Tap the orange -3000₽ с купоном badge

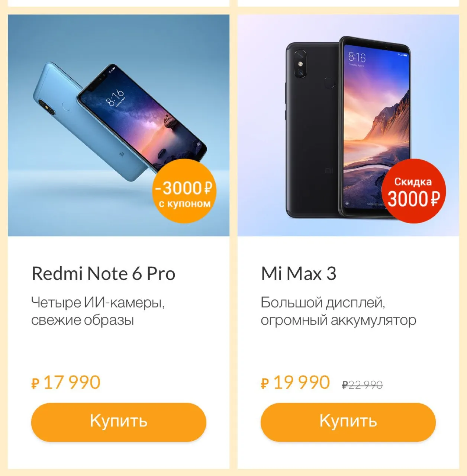(x=184, y=191)
